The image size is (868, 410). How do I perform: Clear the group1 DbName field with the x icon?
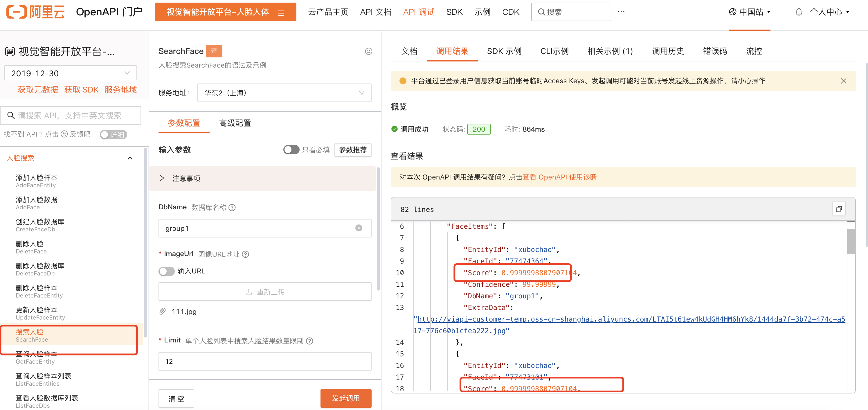pos(359,228)
